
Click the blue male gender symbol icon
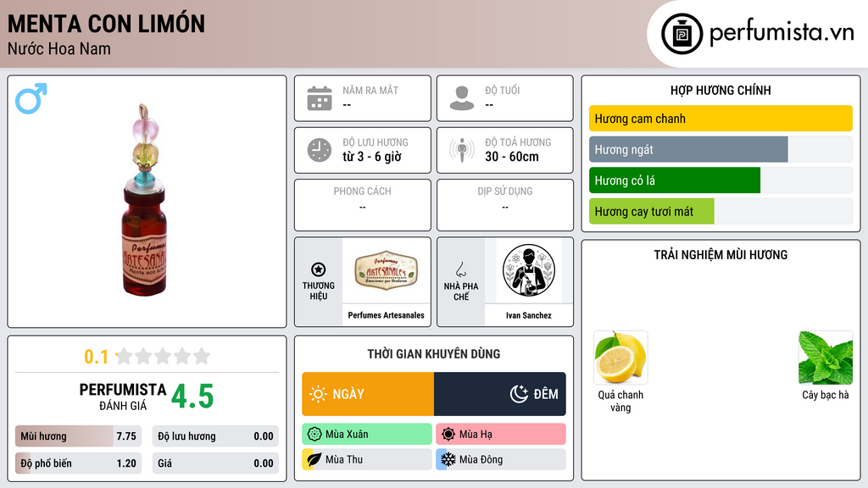[31, 98]
